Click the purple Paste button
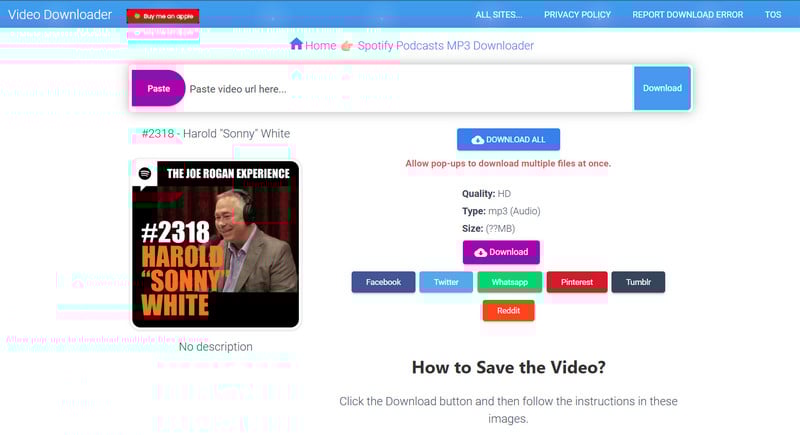The image size is (800, 435). point(158,88)
